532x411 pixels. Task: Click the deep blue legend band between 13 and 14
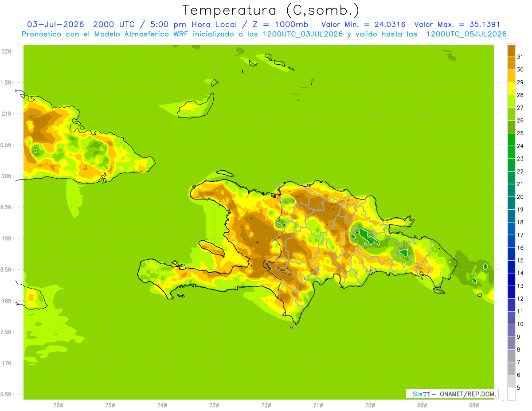pos(511,280)
